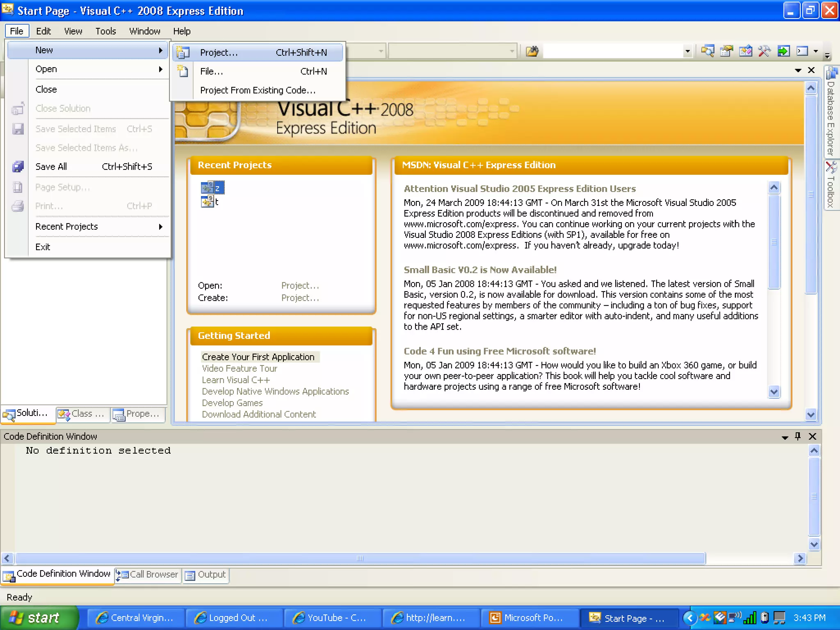This screenshot has width=840, height=630.
Task: Open Object Browser toolbar icon
Action: coord(745,51)
